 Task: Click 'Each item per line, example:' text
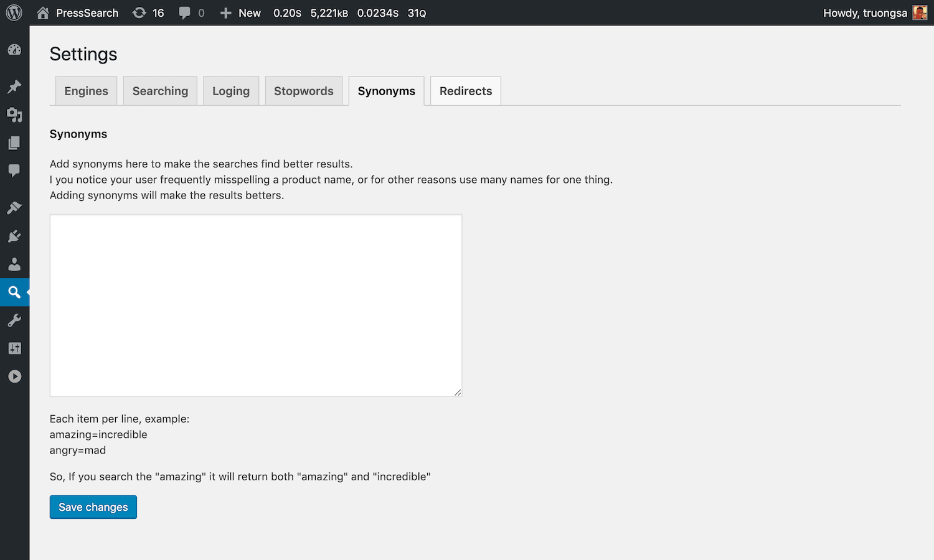click(120, 419)
